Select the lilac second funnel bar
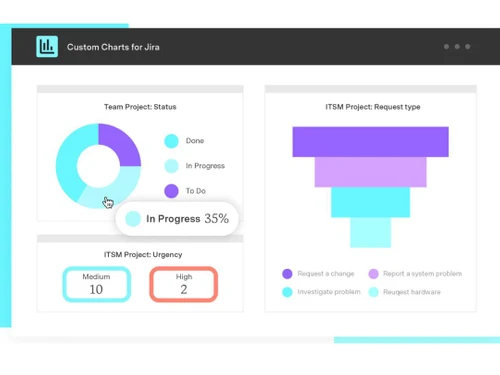The image size is (500, 375). point(371,172)
